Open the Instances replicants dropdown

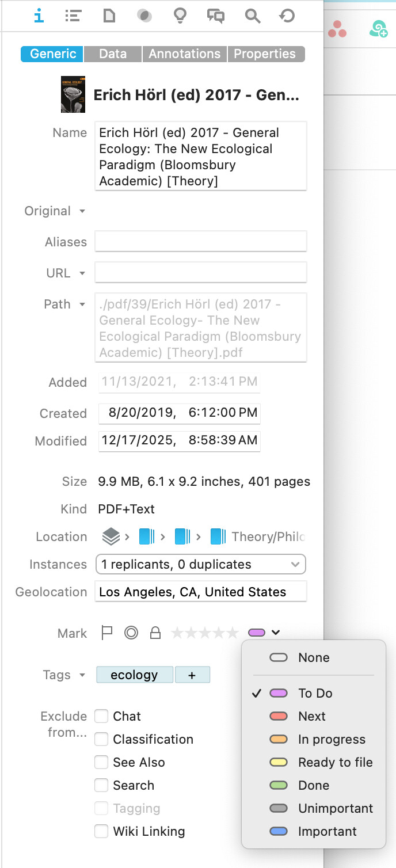tap(200, 564)
